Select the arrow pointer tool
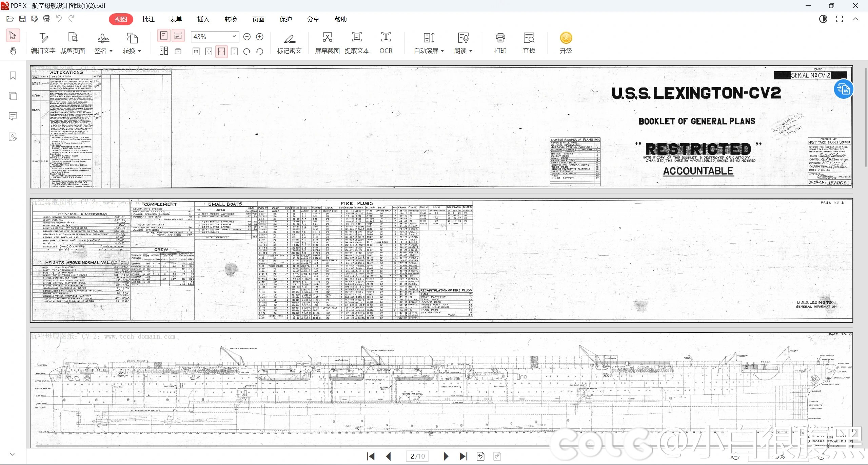This screenshot has height=465, width=868. (x=13, y=36)
